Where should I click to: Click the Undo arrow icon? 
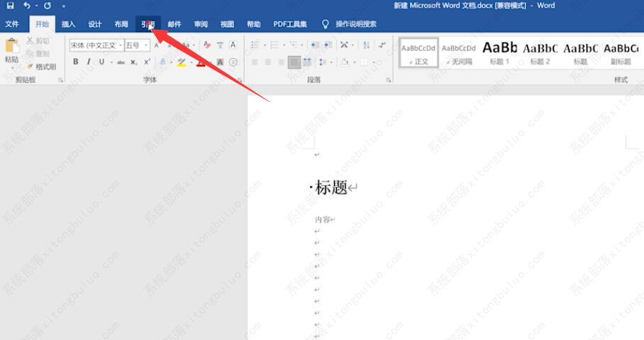point(27,6)
